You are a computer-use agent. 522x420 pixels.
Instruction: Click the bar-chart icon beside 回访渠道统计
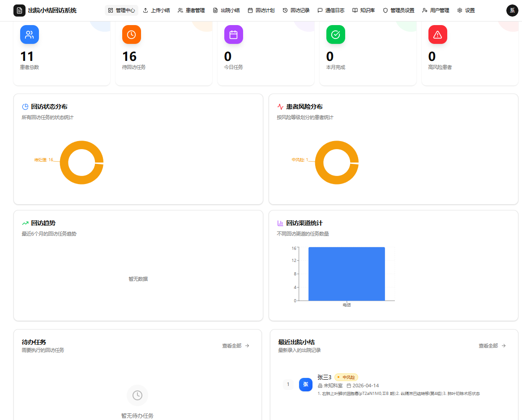280,223
